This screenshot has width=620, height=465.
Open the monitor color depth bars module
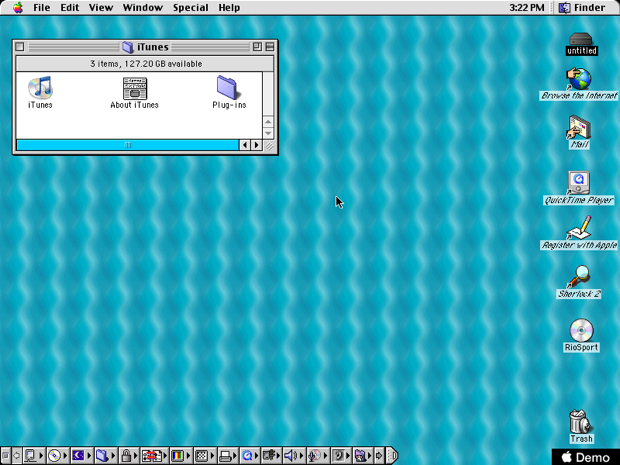(x=181, y=456)
